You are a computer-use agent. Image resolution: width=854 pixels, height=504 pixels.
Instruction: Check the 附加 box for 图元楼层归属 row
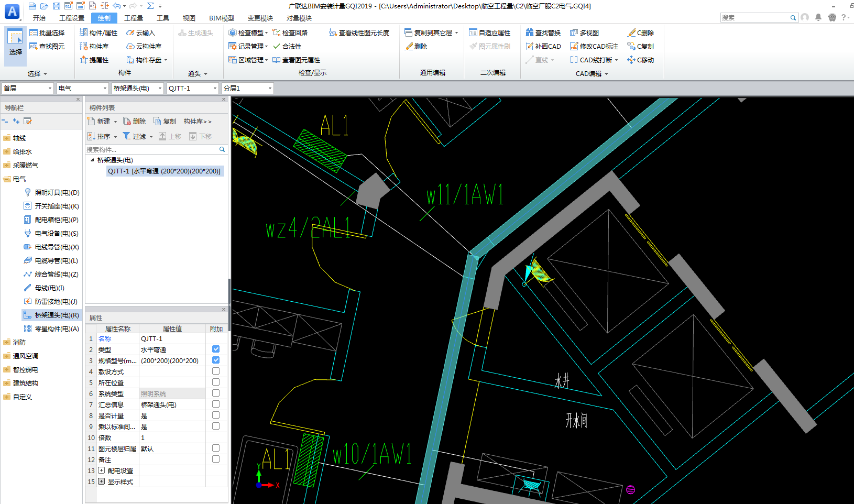[216, 448]
